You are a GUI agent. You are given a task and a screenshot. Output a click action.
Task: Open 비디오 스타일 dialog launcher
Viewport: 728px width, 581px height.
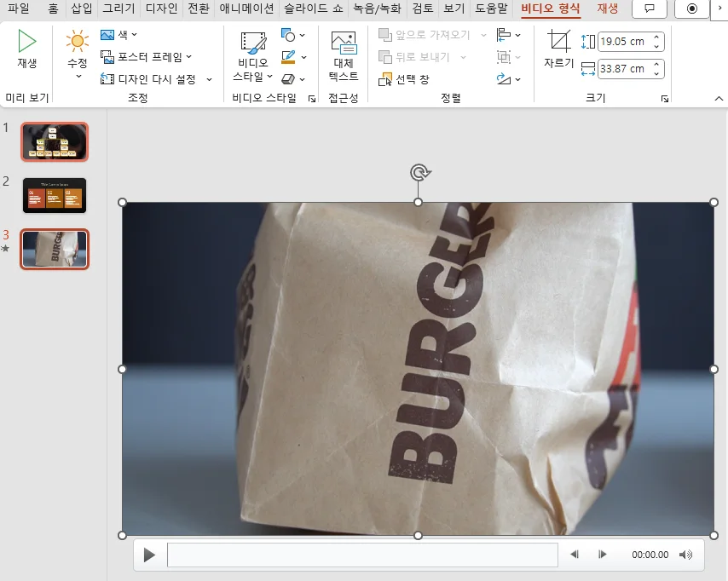[x=312, y=98]
